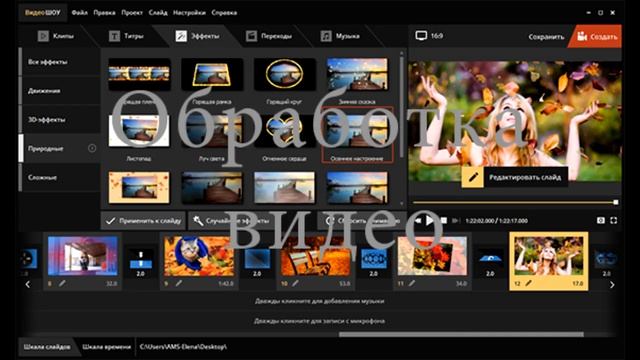The height and width of the screenshot is (360, 640).
Task: Choose the Огненное сердце effect thumbnail
Action: pos(284,131)
